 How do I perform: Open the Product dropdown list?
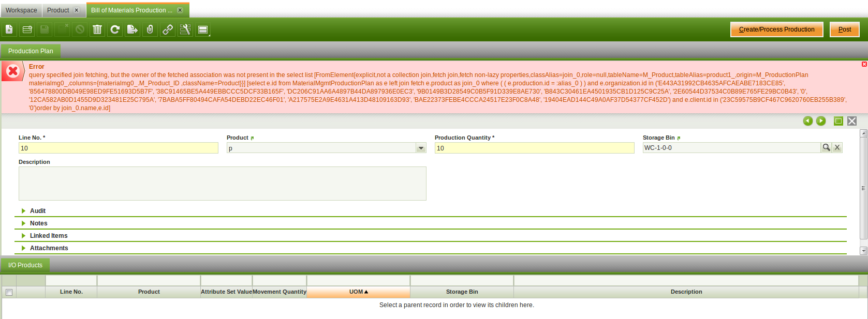point(421,148)
